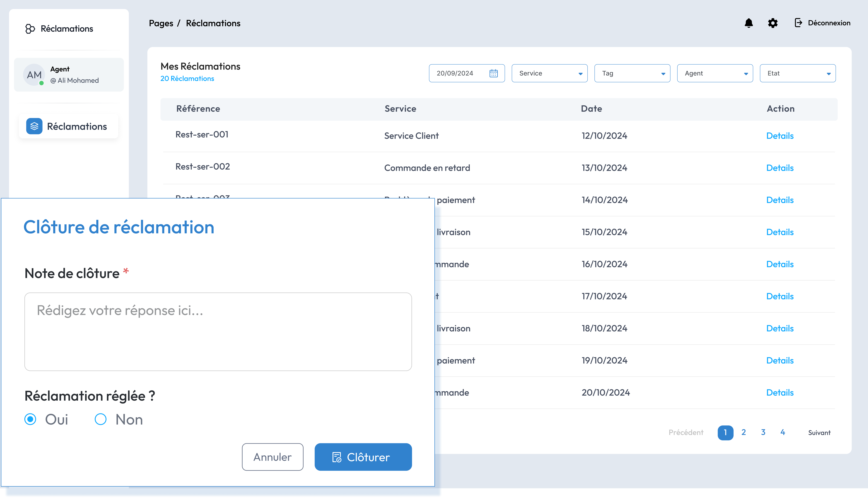Open Details for Rest-ser-001
868x498 pixels.
click(780, 136)
